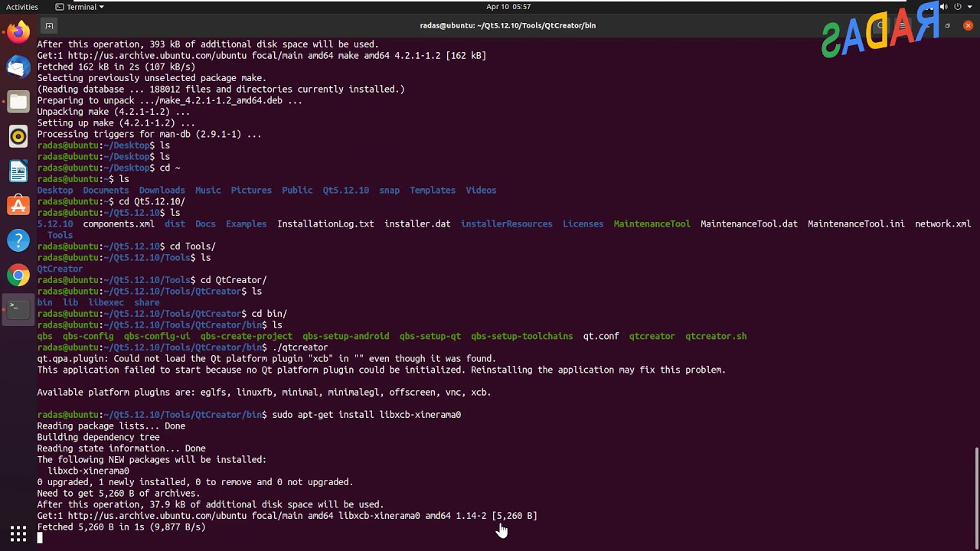The height and width of the screenshot is (551, 980).
Task: Click the 'sudo apt-get install libxcb-xinerama0' command
Action: click(x=366, y=414)
